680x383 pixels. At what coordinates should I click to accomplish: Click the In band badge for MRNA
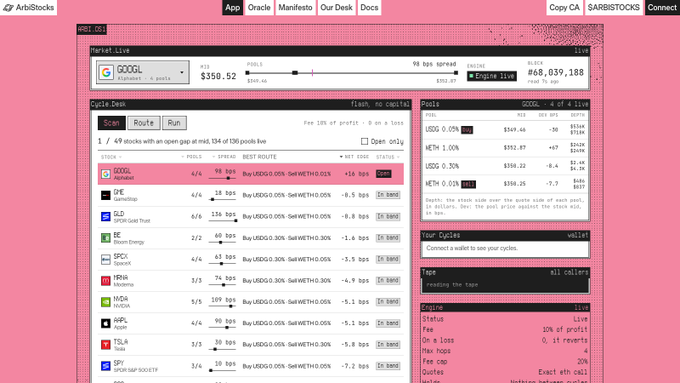point(388,281)
